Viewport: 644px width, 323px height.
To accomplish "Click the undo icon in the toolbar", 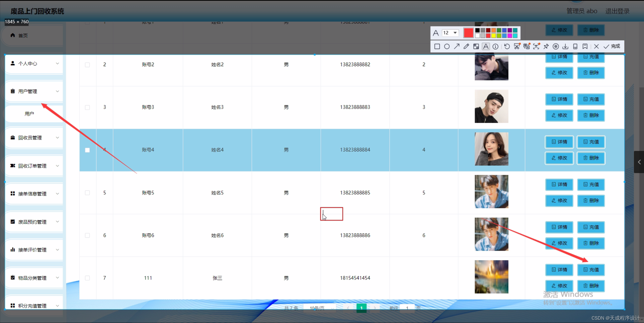I will (507, 47).
